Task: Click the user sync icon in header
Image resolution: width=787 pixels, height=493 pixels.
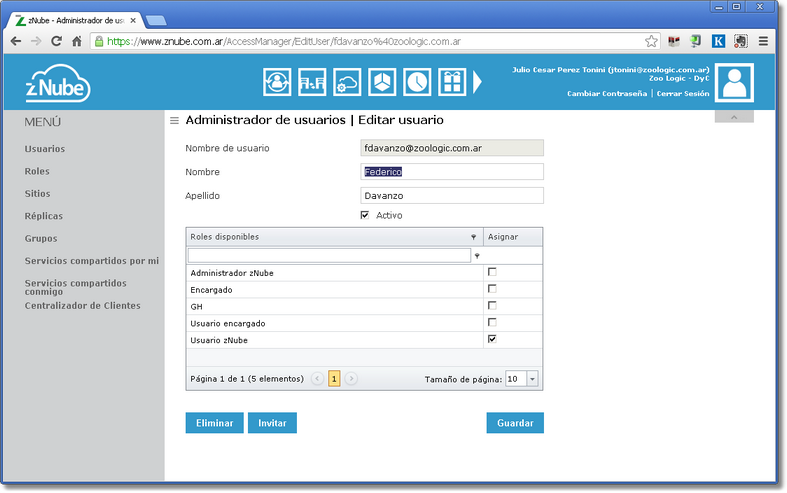Action: 277,82
